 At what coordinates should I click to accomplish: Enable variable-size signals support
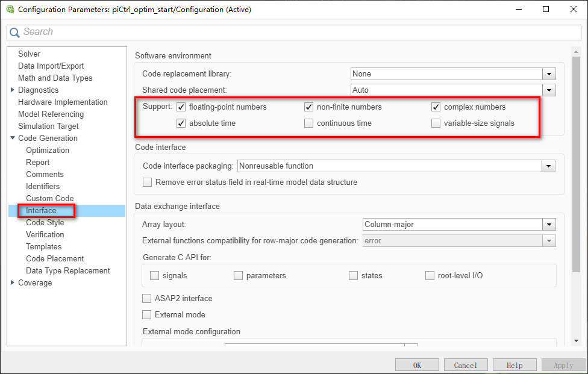point(436,122)
